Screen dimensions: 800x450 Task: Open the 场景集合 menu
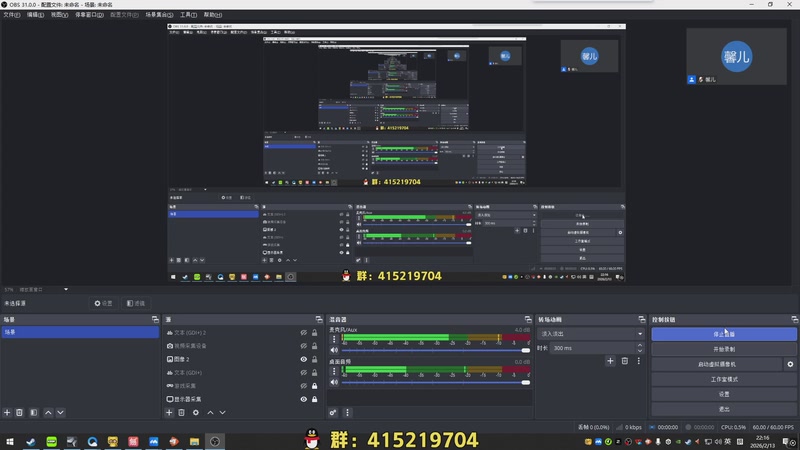click(159, 15)
